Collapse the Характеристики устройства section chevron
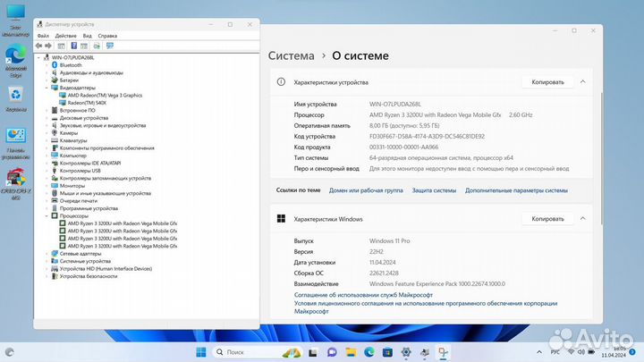This screenshot has width=644, height=362. point(583,82)
